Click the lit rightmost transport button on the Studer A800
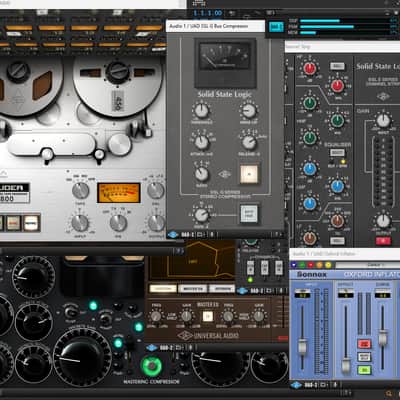 [31, 223]
